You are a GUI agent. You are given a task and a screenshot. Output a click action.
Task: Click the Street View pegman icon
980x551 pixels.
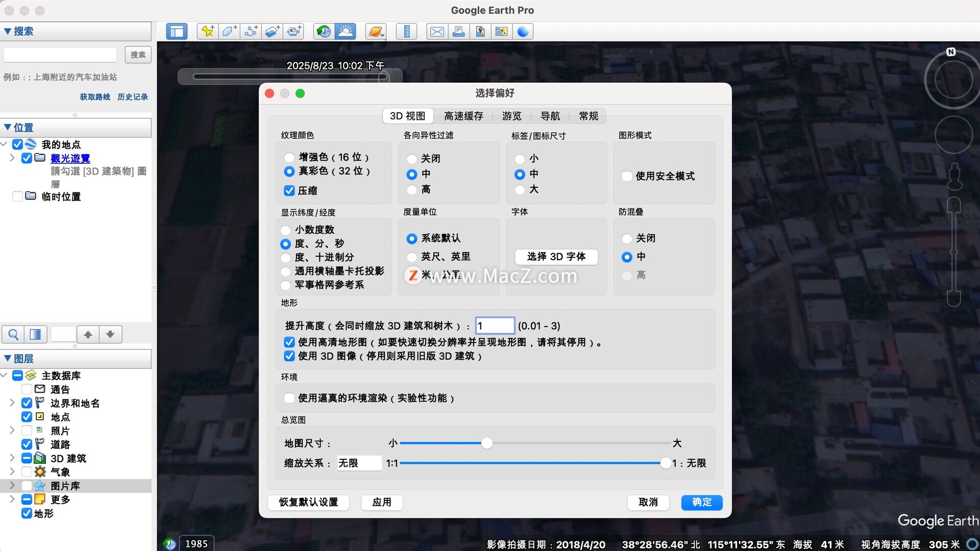[954, 176]
